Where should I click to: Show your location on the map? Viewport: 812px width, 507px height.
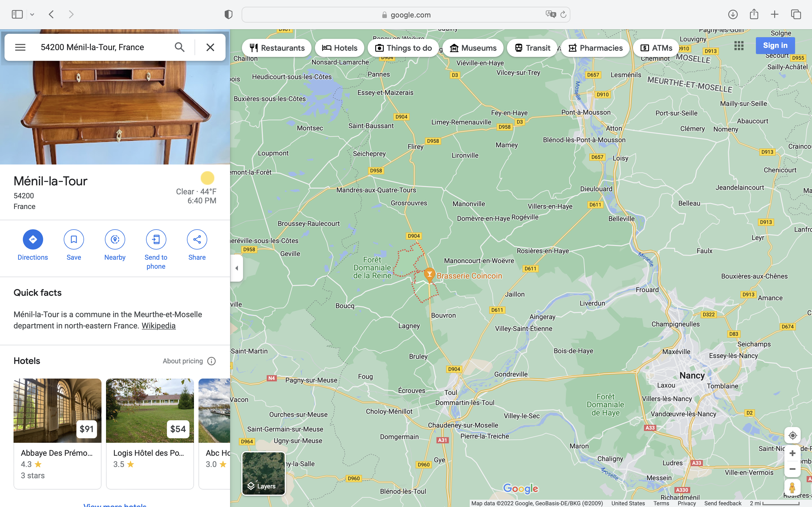click(792, 435)
